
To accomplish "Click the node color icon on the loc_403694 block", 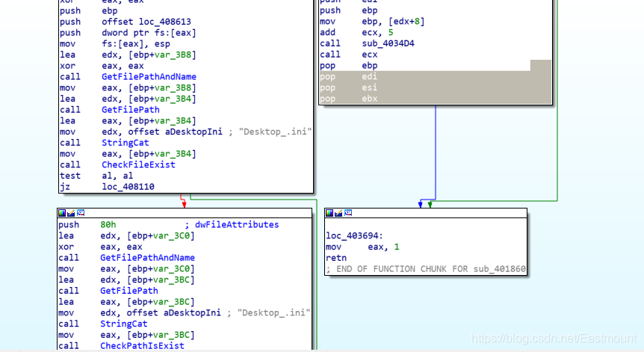I will (329, 213).
